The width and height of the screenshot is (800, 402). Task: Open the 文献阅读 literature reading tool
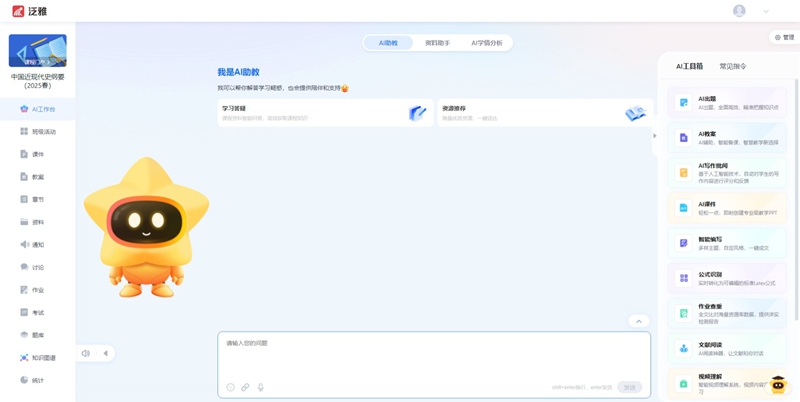tap(727, 349)
